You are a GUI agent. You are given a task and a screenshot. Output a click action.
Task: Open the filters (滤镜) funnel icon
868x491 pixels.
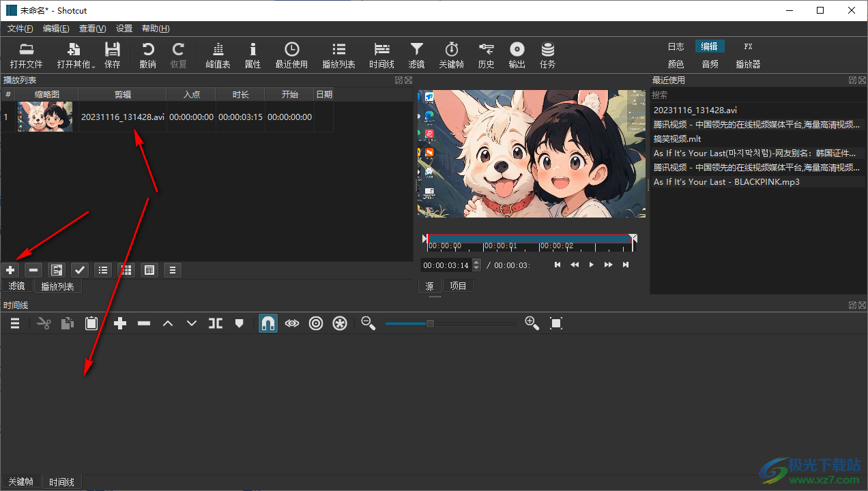(416, 55)
